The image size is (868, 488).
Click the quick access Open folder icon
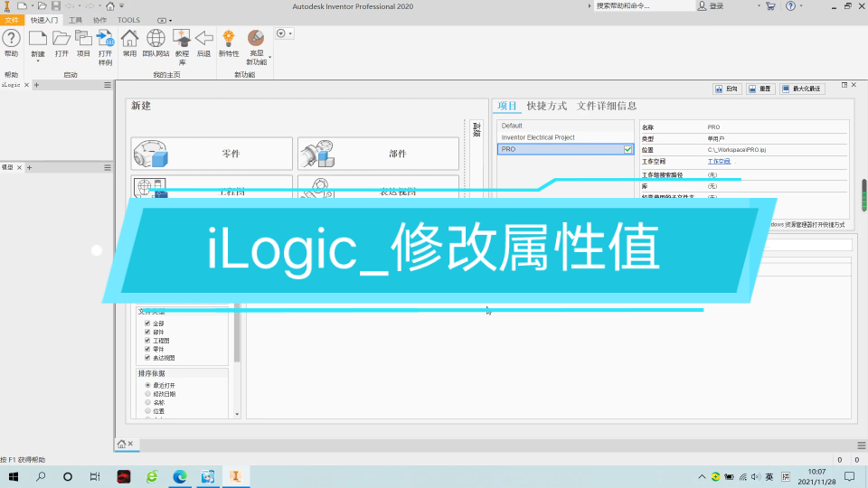pyautogui.click(x=42, y=6)
